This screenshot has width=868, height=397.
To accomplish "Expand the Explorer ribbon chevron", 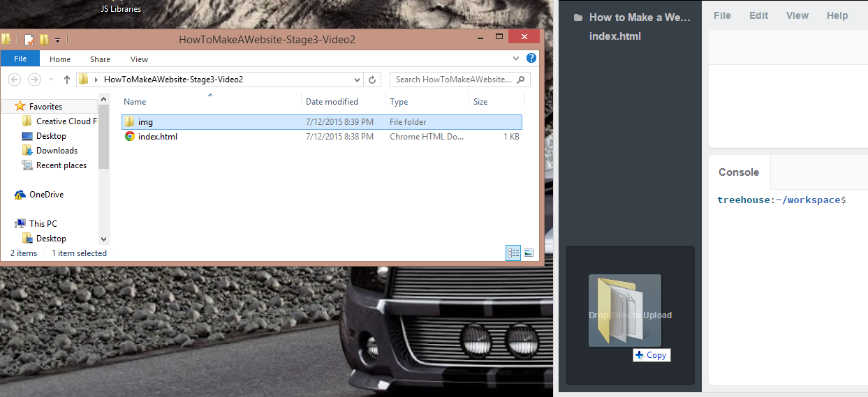I will (x=517, y=59).
